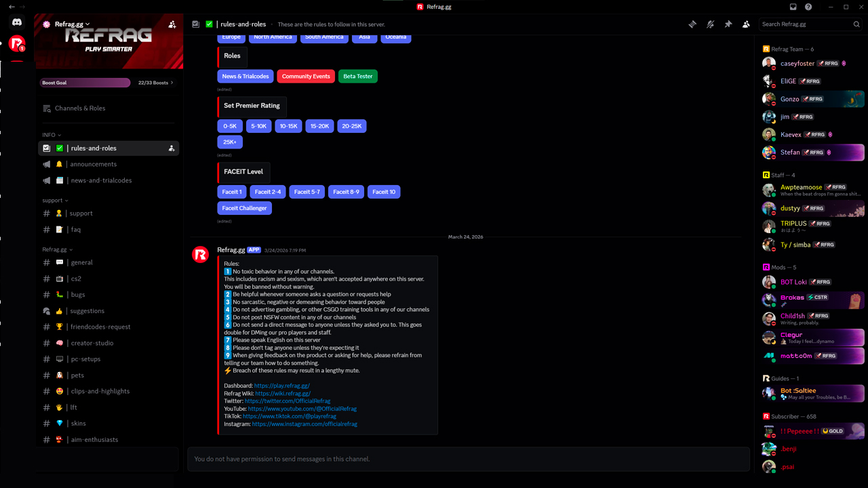Open the announcements channel
The image size is (868, 488).
click(108, 165)
